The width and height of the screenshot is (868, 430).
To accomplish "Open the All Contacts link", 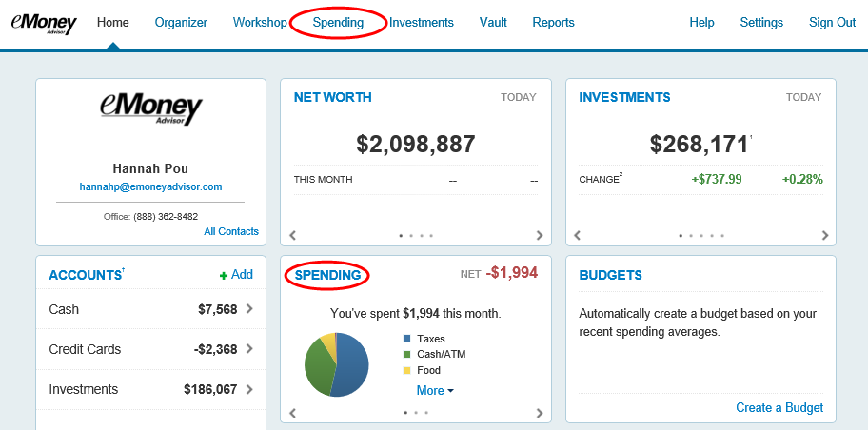I will pyautogui.click(x=231, y=231).
